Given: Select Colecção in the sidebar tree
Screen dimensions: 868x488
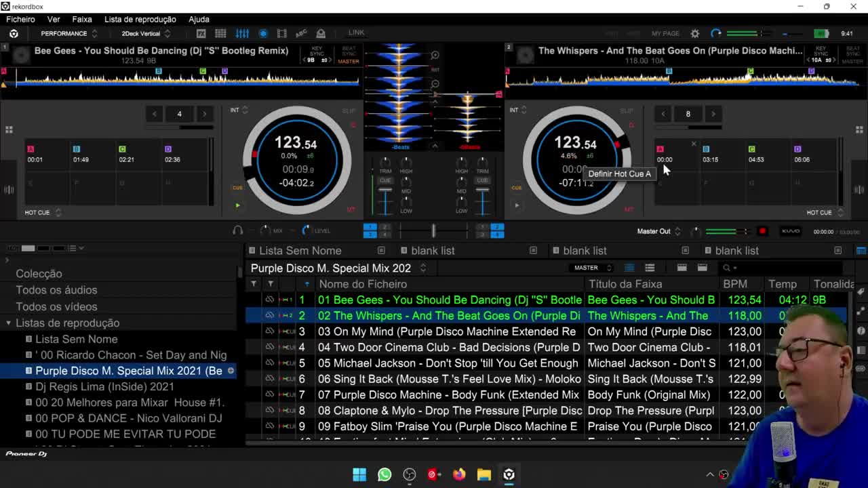Looking at the screenshot, I should pos(39,274).
